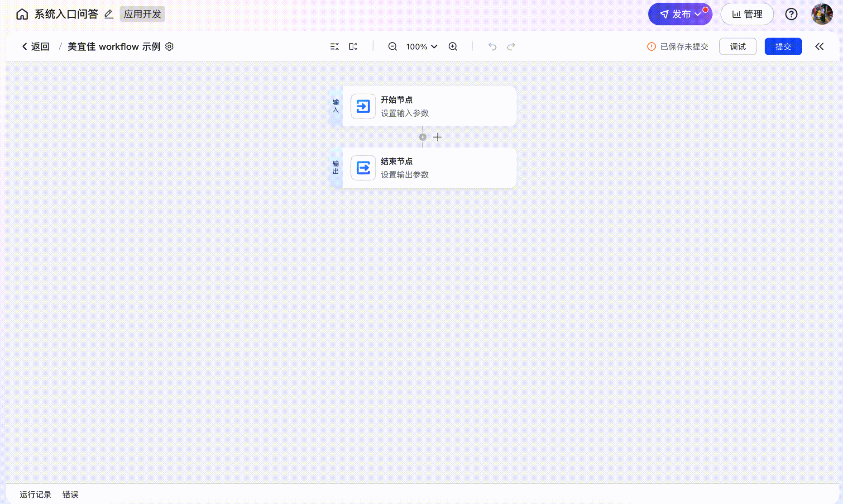Image resolution: width=843 pixels, height=504 pixels.
Task: Click the home icon in header
Action: [x=22, y=14]
